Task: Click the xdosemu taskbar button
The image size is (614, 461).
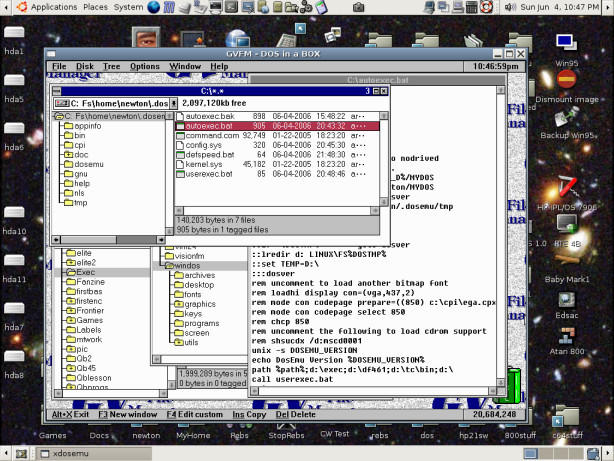Action: tap(94, 454)
